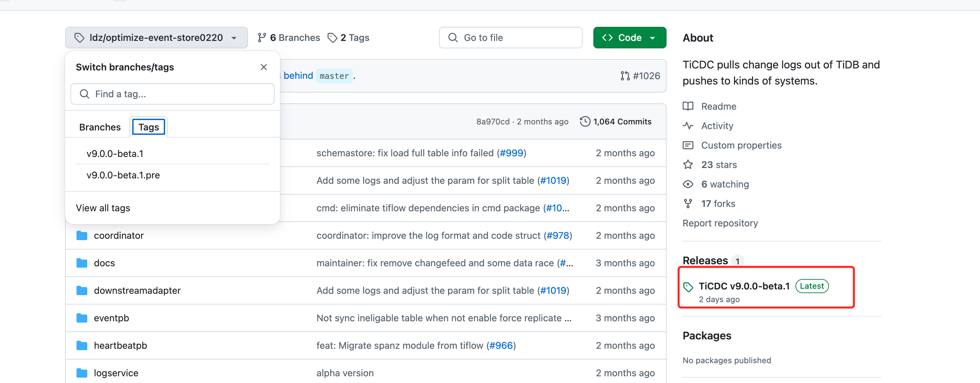Screen dimensions: 980x383
Task: Open the heartbeatpb folder
Action: [x=120, y=345]
